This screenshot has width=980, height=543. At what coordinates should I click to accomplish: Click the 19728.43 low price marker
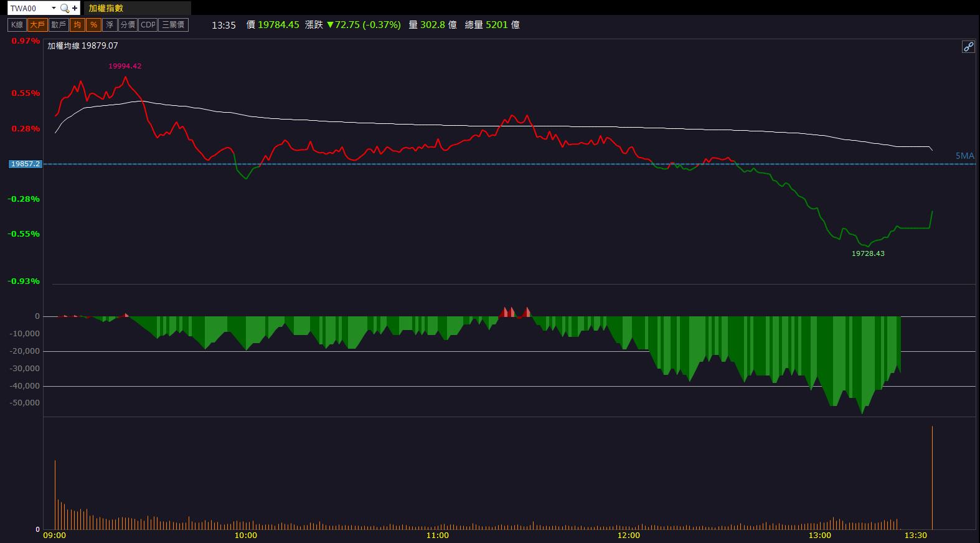click(x=868, y=253)
